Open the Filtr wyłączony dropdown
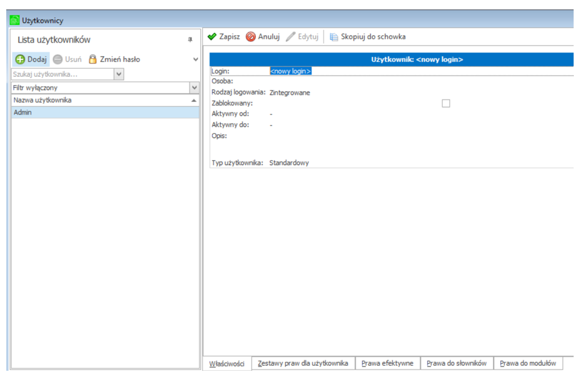Viewport: 588px width, 377px height. [195, 88]
